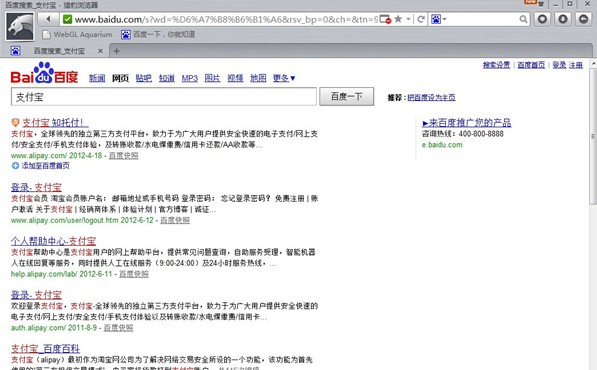This screenshot has height=370, width=597.
Task: Switch to the 视频 search category
Action: coord(235,78)
